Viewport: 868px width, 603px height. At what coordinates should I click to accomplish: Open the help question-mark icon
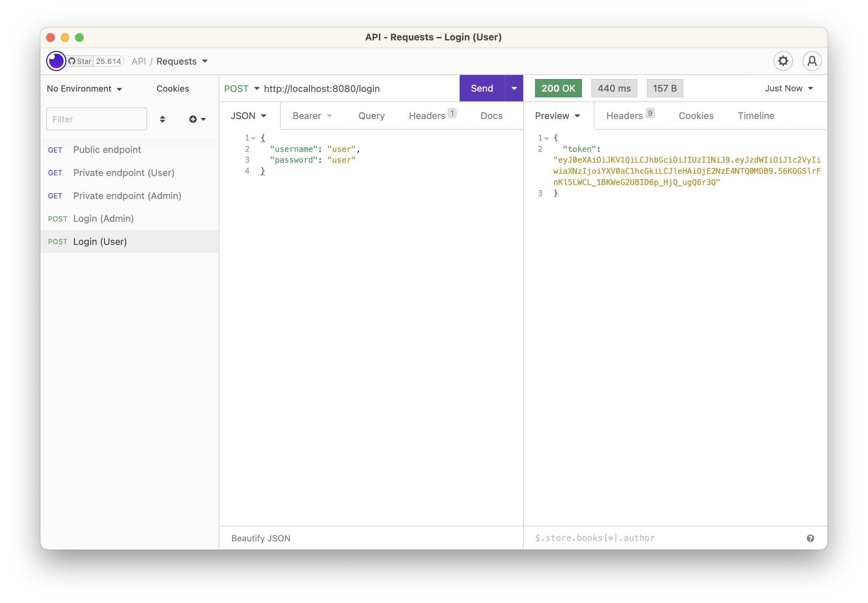point(810,538)
